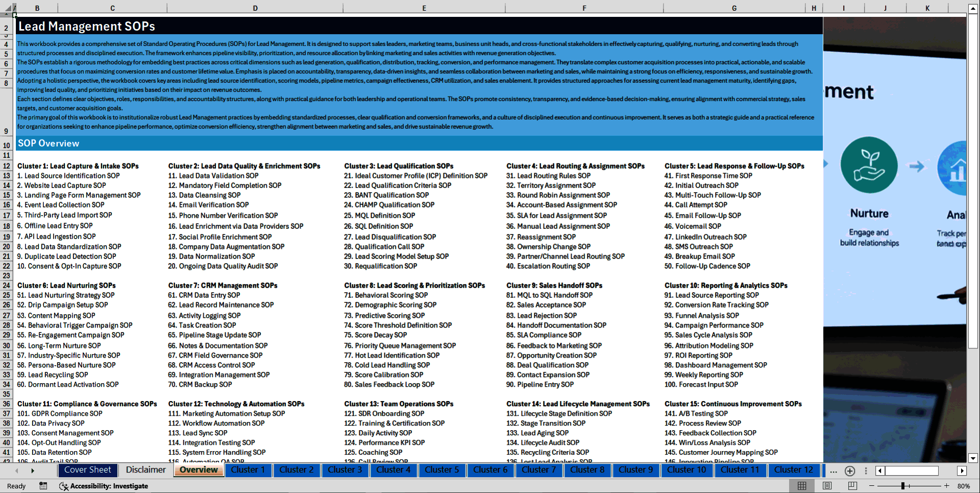Select column D header
Image resolution: width=980 pixels, height=493 pixels.
coord(255,8)
